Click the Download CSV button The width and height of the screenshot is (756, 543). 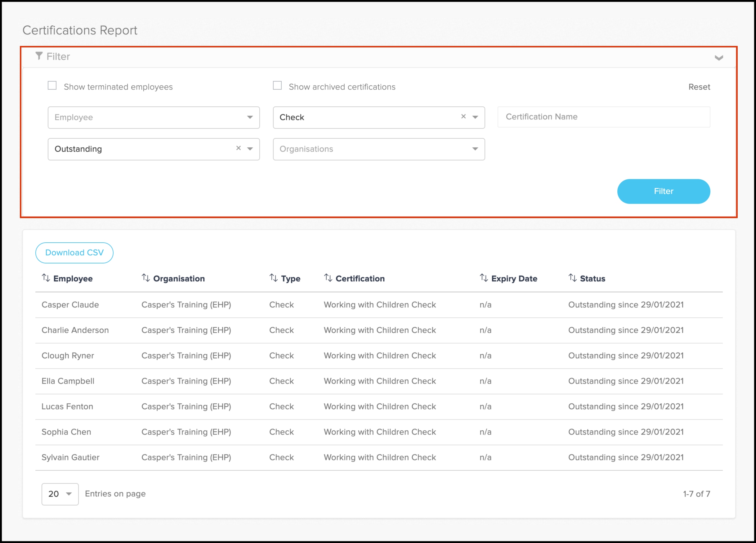coord(74,253)
